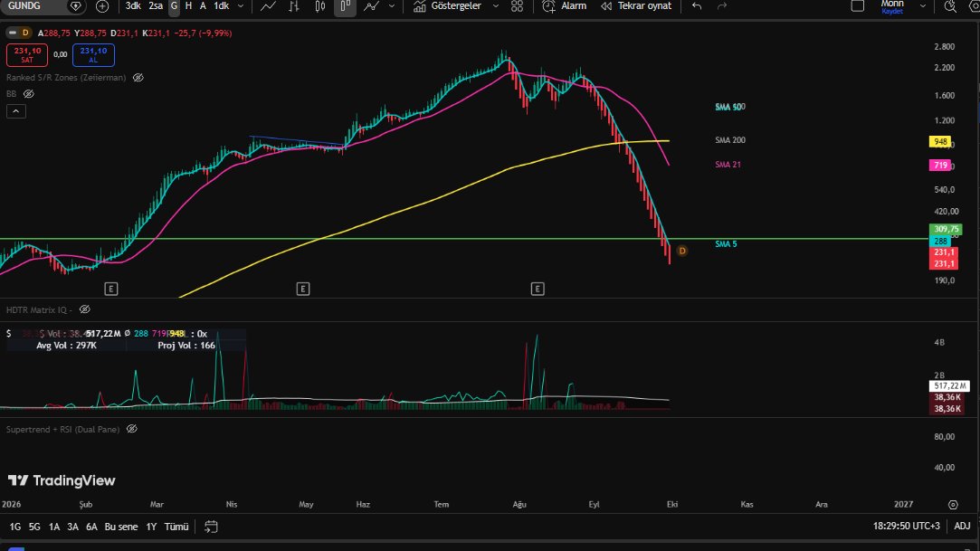The width and height of the screenshot is (980, 551).
Task: Add a symbol with the plus-circle icon
Action: 102,6
